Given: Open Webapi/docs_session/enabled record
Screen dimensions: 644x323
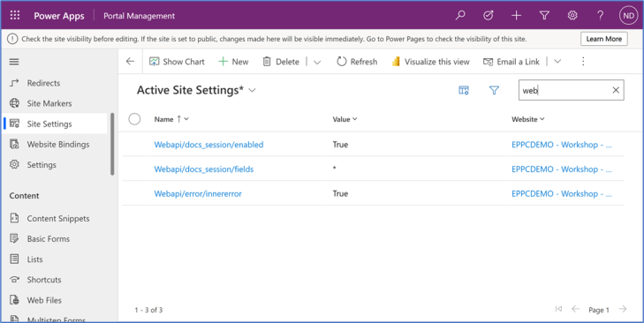Looking at the screenshot, I should [x=208, y=145].
